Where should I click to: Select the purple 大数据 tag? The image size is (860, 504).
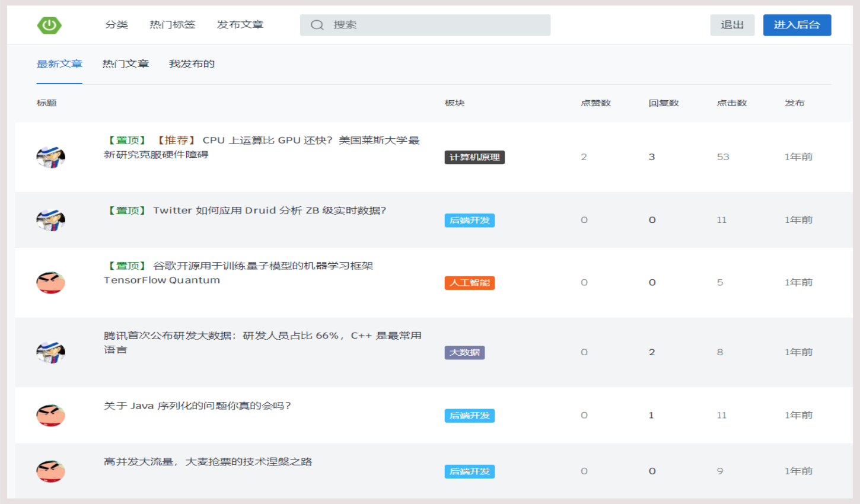click(x=464, y=353)
